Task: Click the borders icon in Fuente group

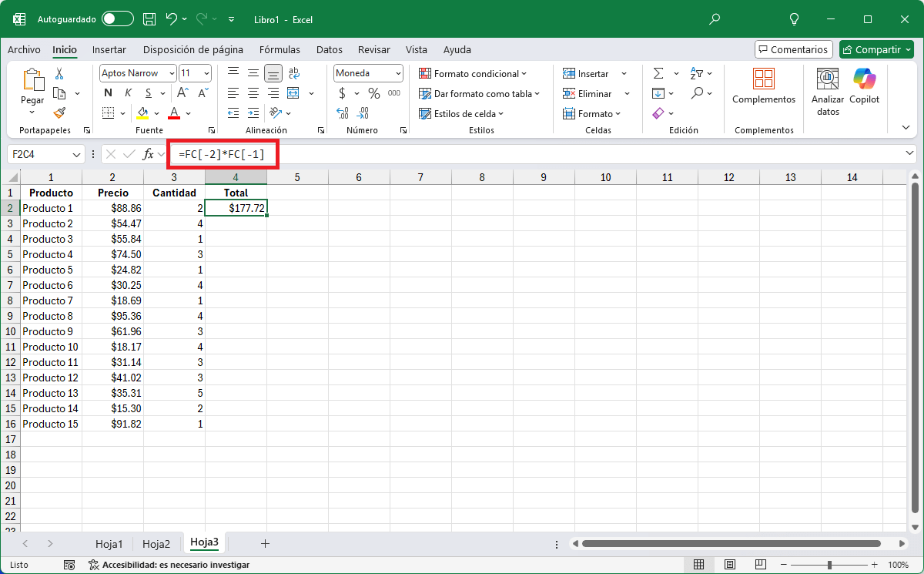Action: pyautogui.click(x=108, y=113)
